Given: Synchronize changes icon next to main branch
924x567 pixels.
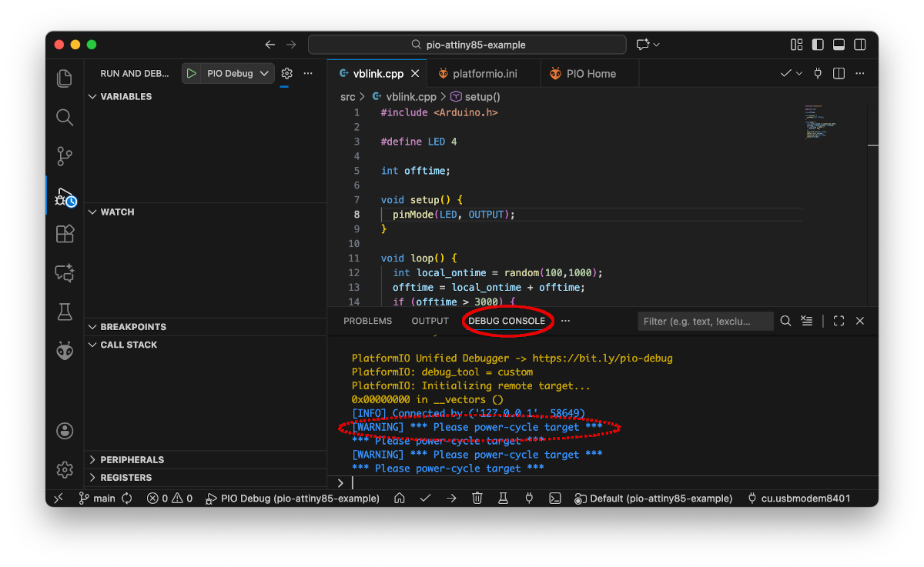Looking at the screenshot, I should (x=127, y=499).
